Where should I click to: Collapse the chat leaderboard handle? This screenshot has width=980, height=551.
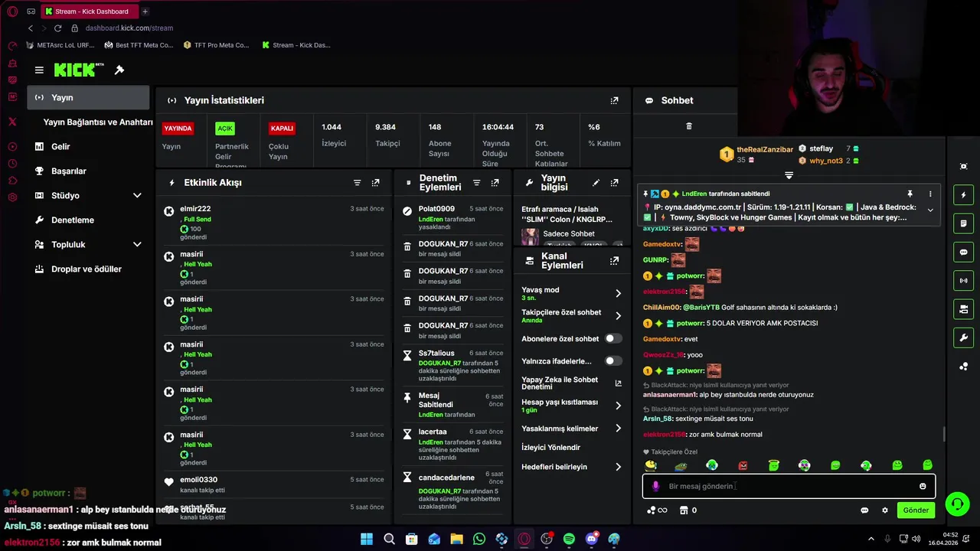789,175
